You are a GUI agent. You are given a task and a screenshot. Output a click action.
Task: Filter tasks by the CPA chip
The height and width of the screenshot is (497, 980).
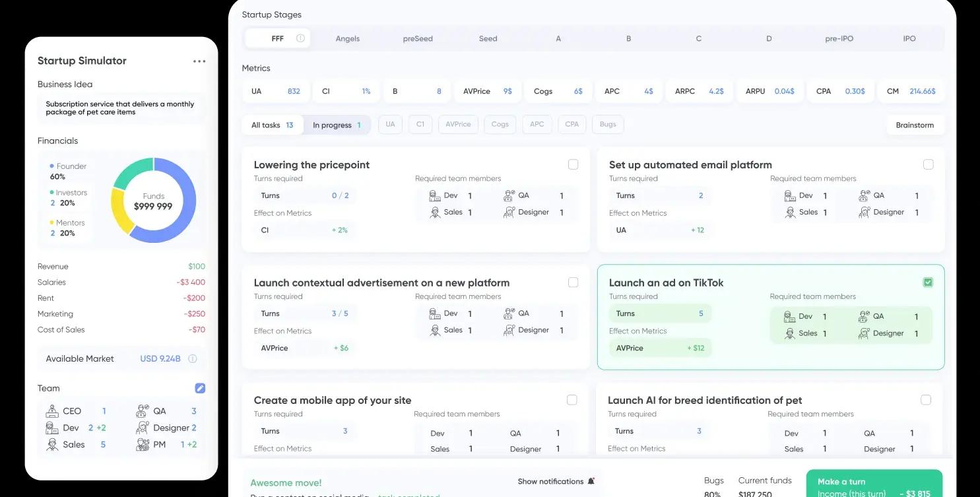tap(572, 124)
